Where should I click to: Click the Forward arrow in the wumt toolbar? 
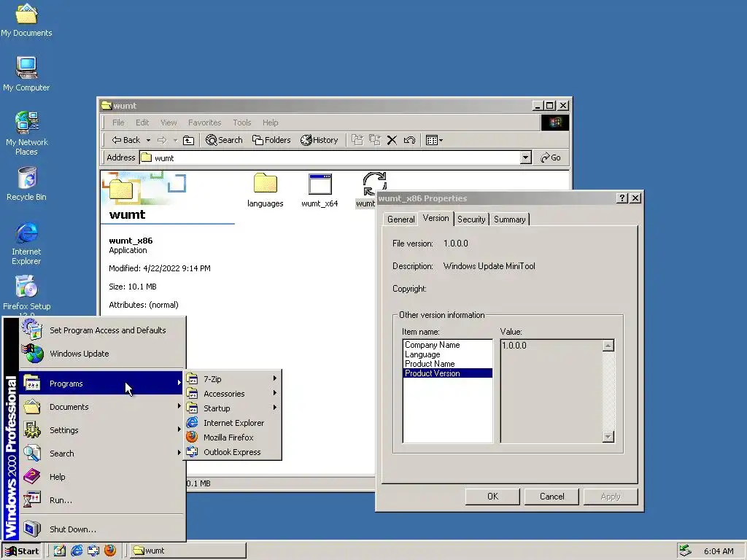tap(162, 140)
